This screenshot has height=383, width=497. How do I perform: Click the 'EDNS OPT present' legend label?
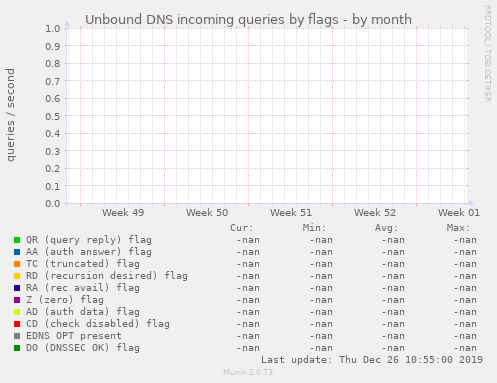(74, 336)
